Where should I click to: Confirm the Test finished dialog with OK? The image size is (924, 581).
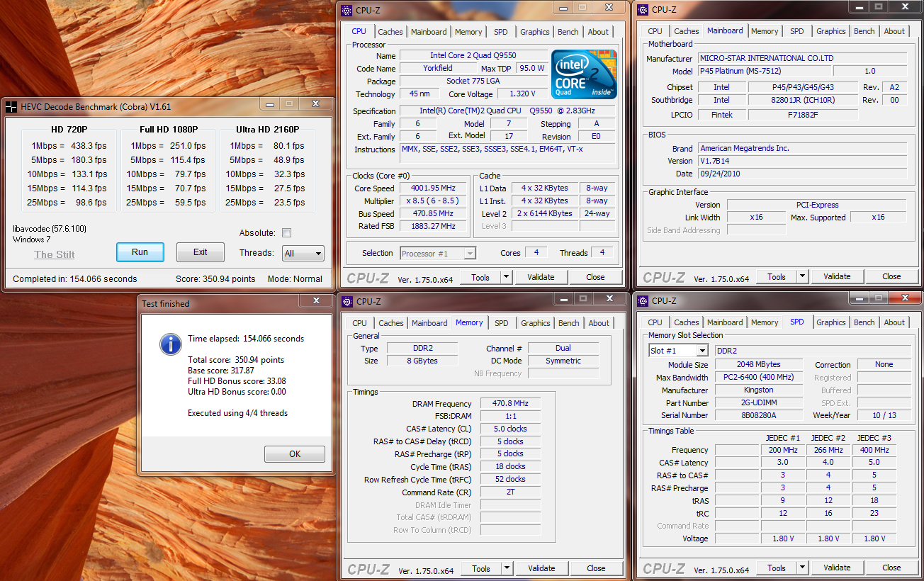pos(295,454)
